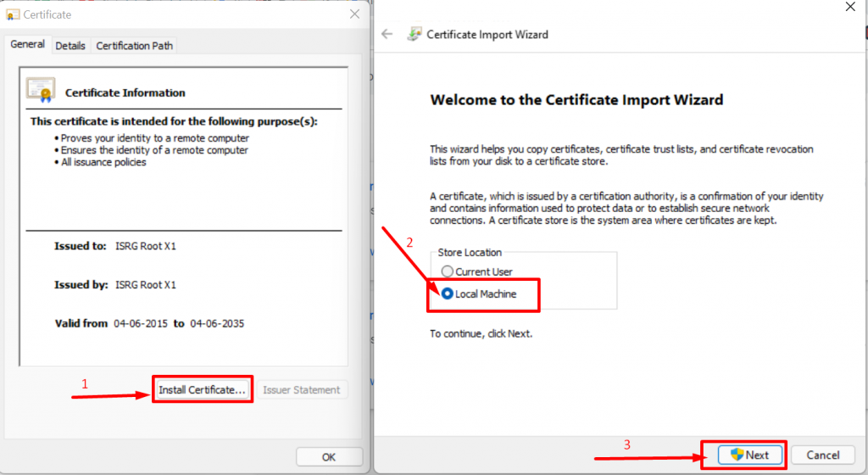Click the Valid from 04-06-2015 date
The width and height of the screenshot is (868, 475).
(x=140, y=323)
